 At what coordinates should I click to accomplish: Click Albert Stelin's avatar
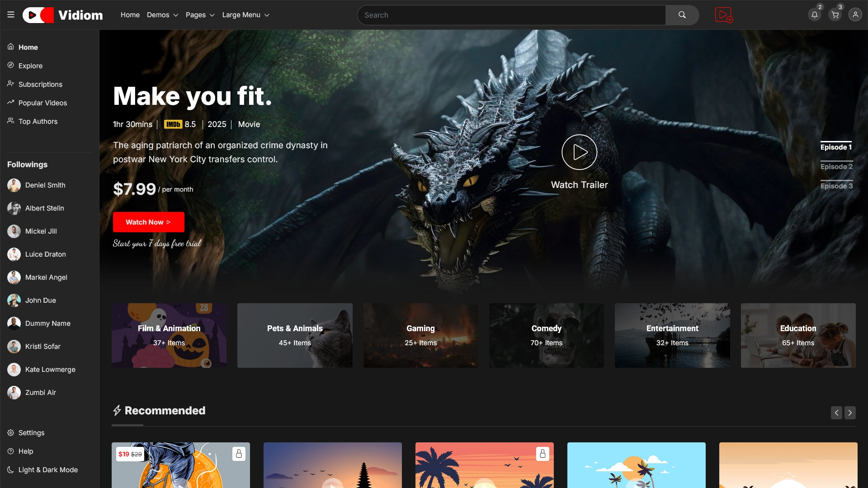[x=14, y=208]
